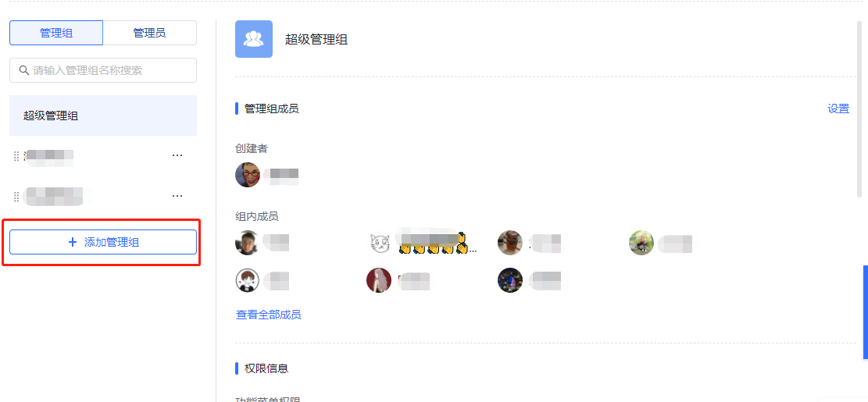Click the blue scrollbar on the right edge
The image size is (868, 402).
(865, 312)
